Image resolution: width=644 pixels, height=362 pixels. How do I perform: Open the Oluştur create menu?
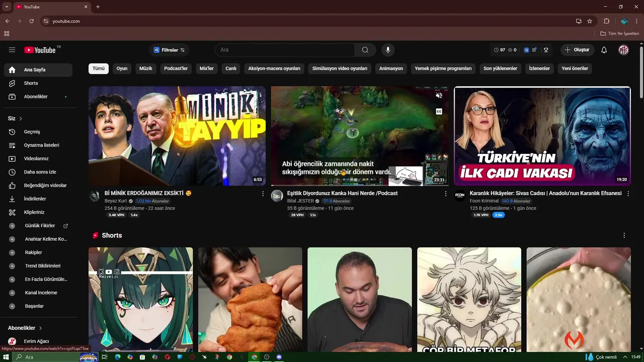pyautogui.click(x=578, y=50)
